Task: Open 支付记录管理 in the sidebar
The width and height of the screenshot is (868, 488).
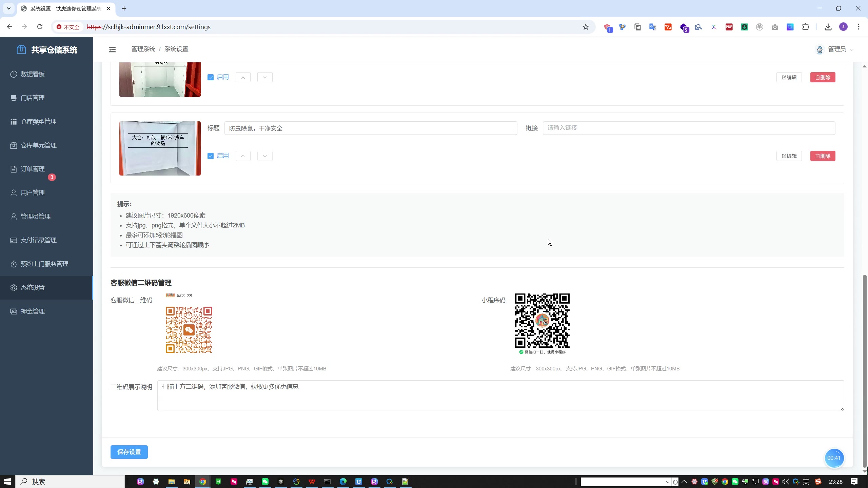Action: pyautogui.click(x=38, y=240)
